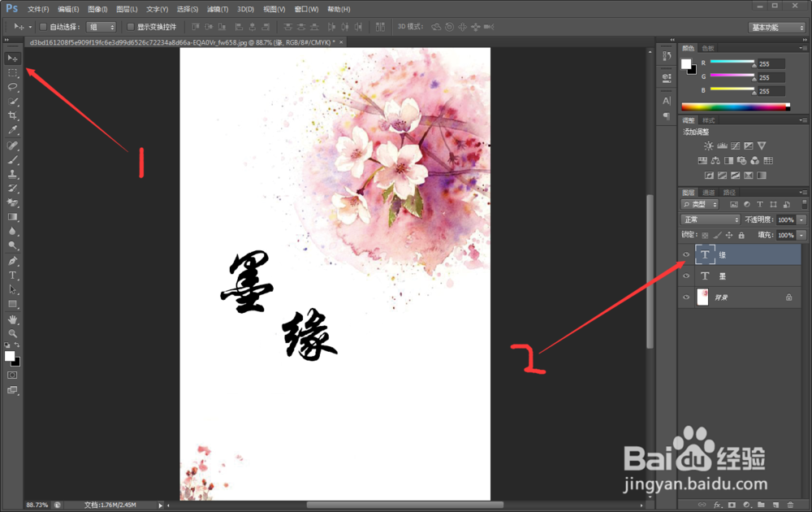Select the Quick Selection tool
This screenshot has height=512, width=812.
click(x=12, y=101)
